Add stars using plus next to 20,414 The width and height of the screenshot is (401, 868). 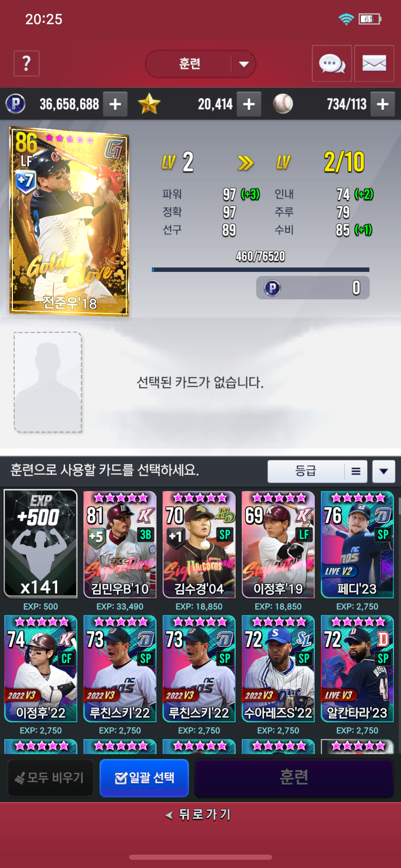click(x=249, y=104)
